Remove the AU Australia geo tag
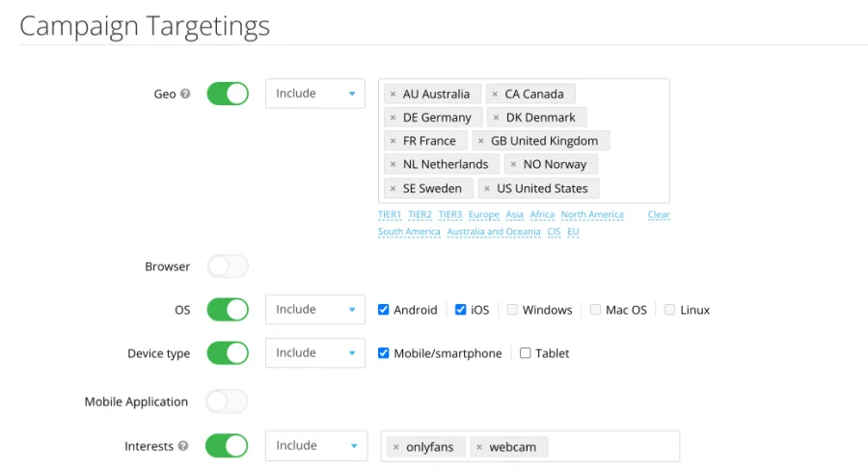The height and width of the screenshot is (472, 868). coord(393,95)
